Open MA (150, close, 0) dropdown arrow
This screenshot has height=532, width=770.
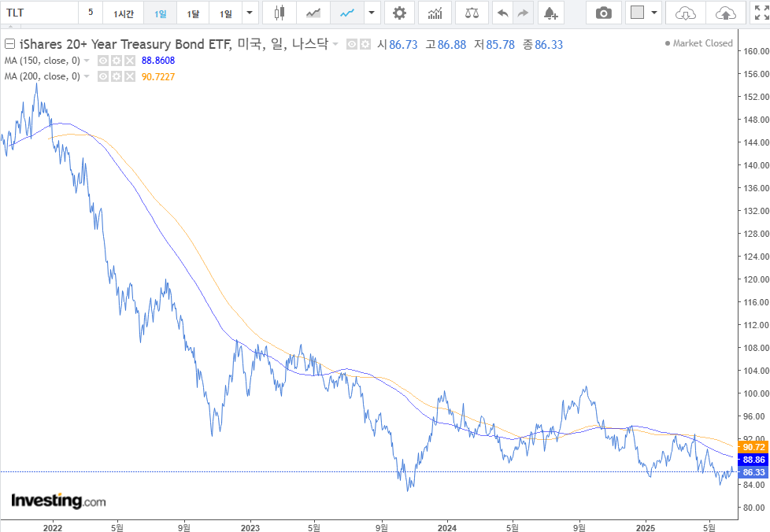(87, 61)
